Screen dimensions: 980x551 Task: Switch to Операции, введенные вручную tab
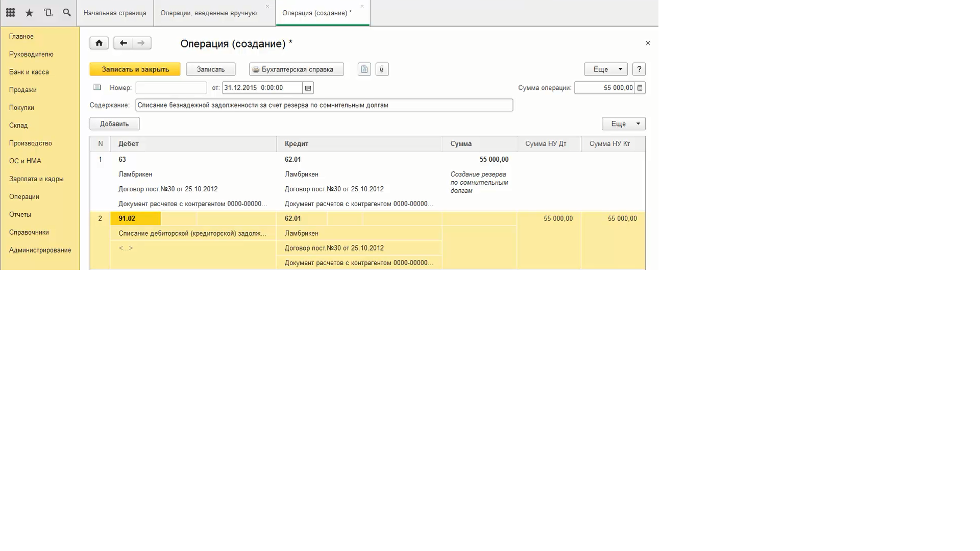point(208,13)
